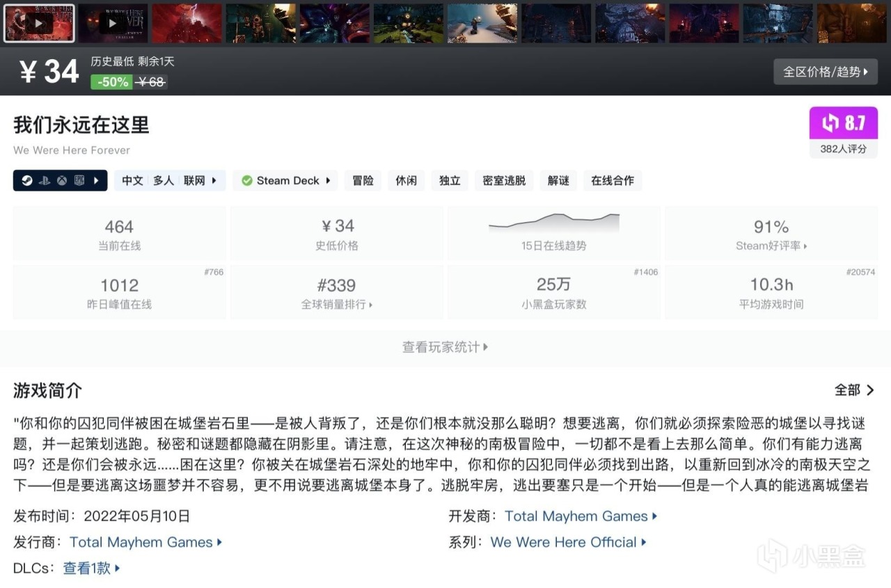Click the 464 当前在线 stat cell
891x588 pixels.
(x=119, y=235)
